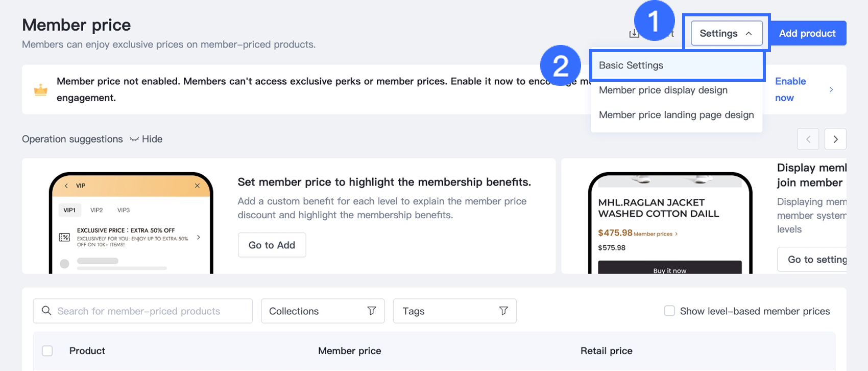Tick the select-all products checkbox

(x=47, y=351)
